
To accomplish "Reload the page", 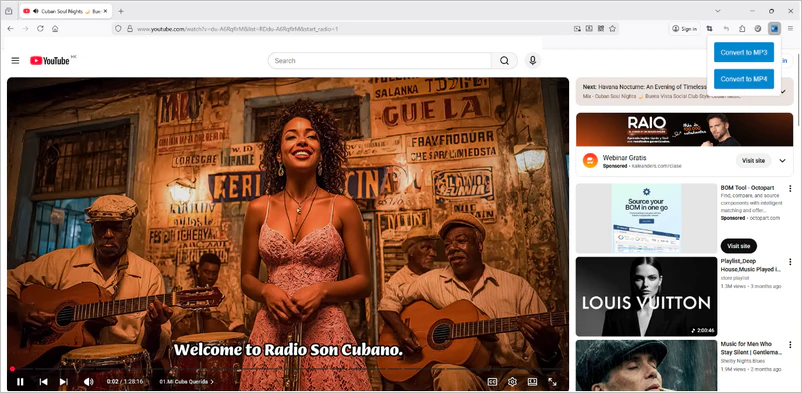I will coord(40,29).
